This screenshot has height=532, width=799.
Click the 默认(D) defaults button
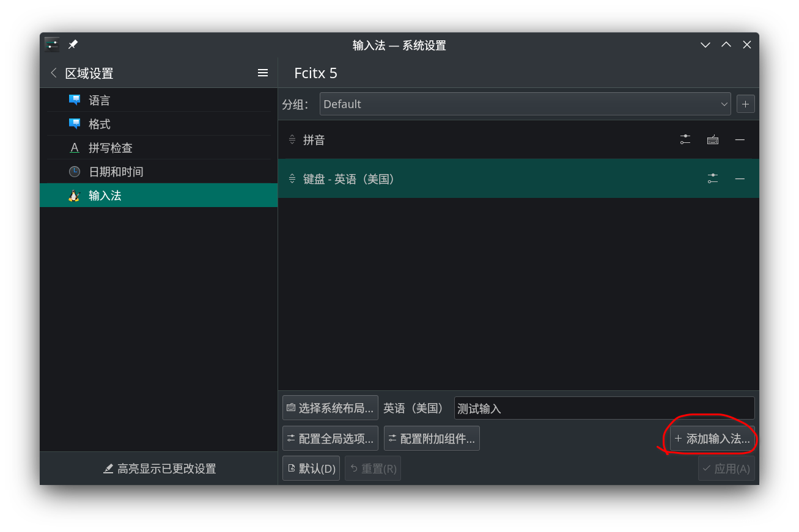click(x=311, y=468)
